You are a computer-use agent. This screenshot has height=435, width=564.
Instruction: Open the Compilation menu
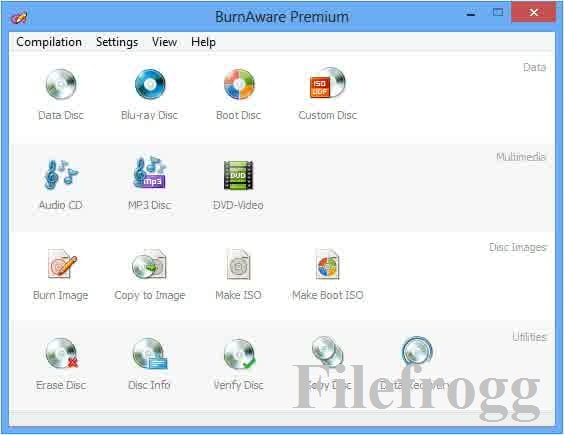pos(49,42)
